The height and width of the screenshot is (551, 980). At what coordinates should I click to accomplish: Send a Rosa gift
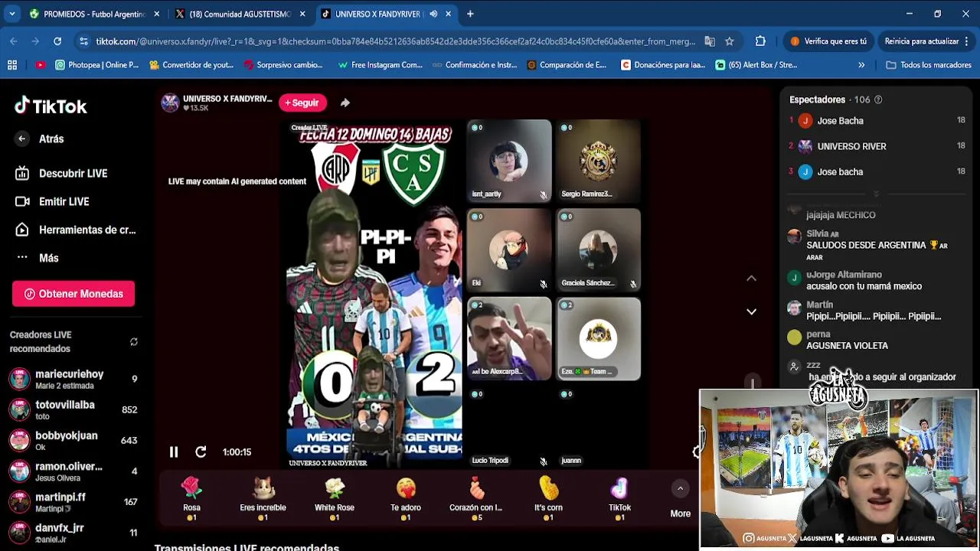(191, 499)
